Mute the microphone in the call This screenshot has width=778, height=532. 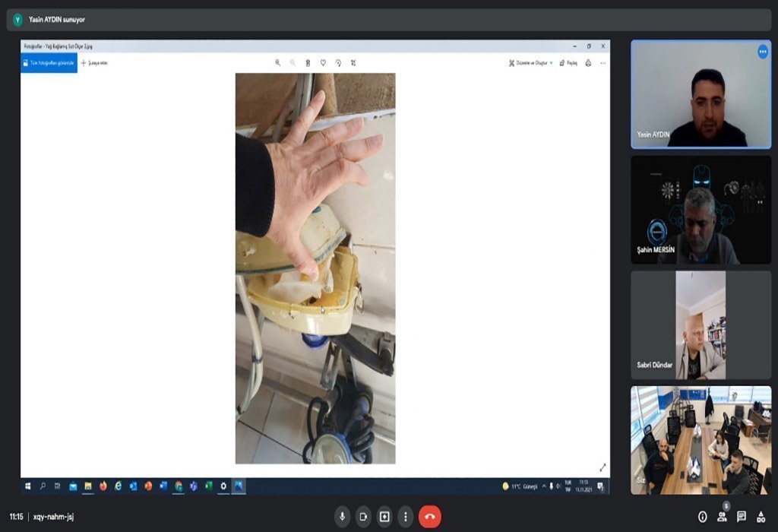[343, 517]
